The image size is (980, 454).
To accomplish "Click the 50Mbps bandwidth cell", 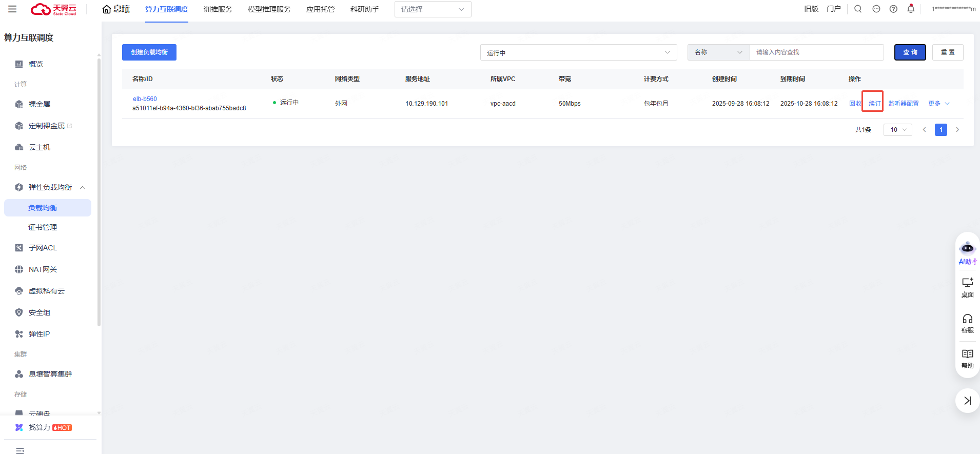I will point(570,104).
